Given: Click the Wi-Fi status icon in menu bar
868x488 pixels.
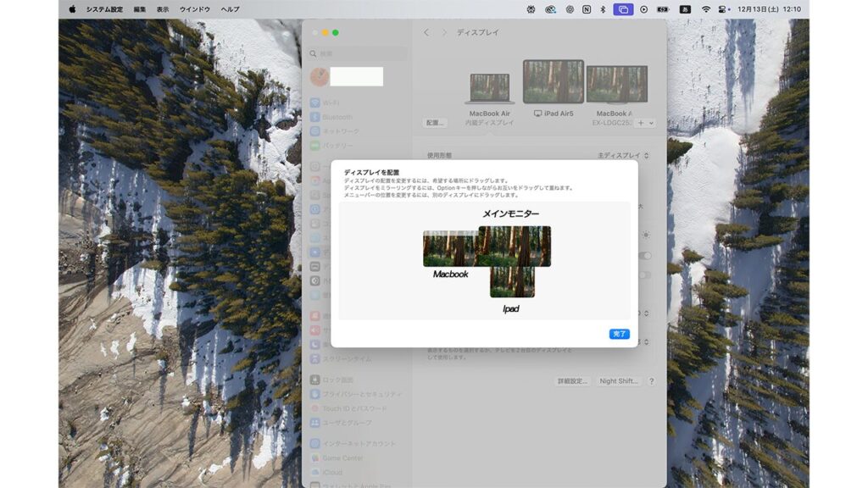Looking at the screenshot, I should 705,9.
